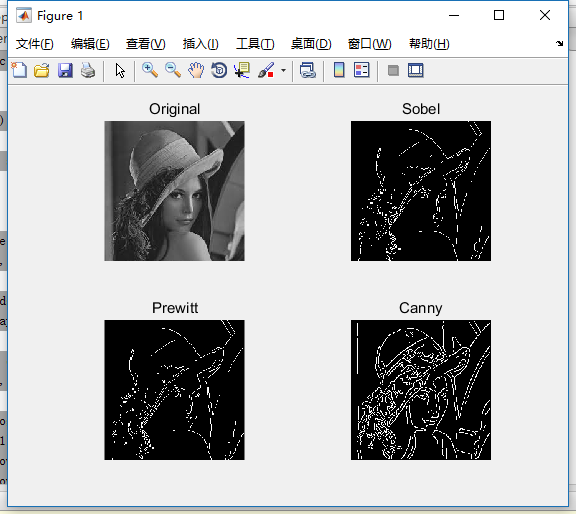The width and height of the screenshot is (576, 514).
Task: Enable the Rotate 3D tool
Action: (x=219, y=70)
